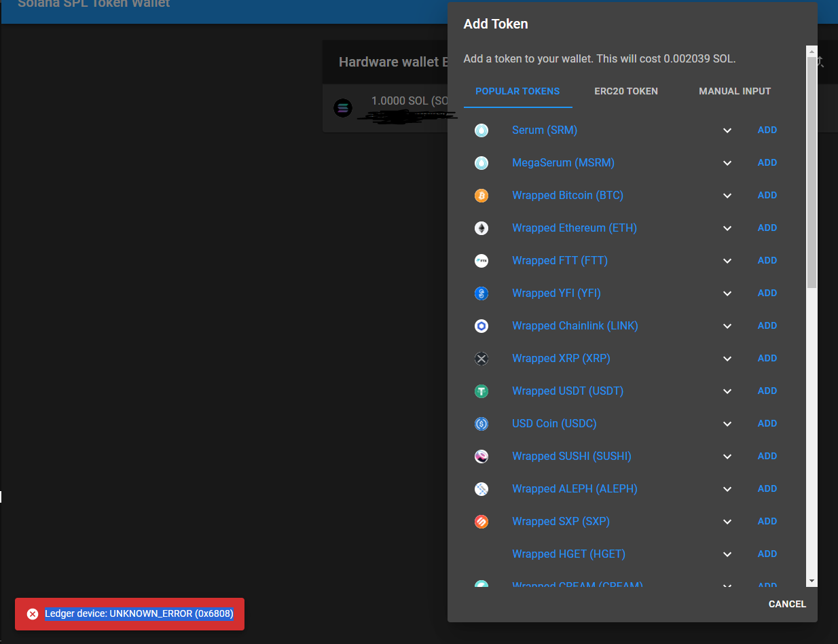The height and width of the screenshot is (644, 838).
Task: Expand the Serum (SRM) details chevron
Action: tap(727, 130)
